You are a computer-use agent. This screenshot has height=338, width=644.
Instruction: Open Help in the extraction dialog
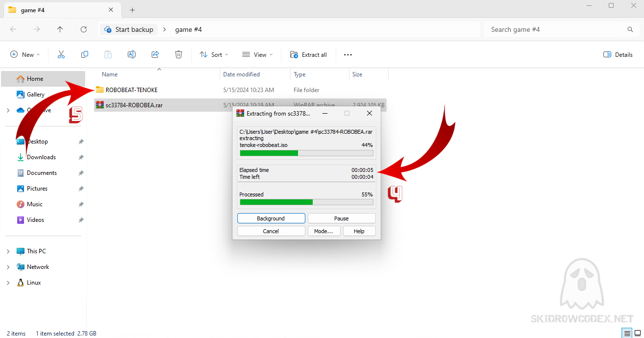pos(359,231)
